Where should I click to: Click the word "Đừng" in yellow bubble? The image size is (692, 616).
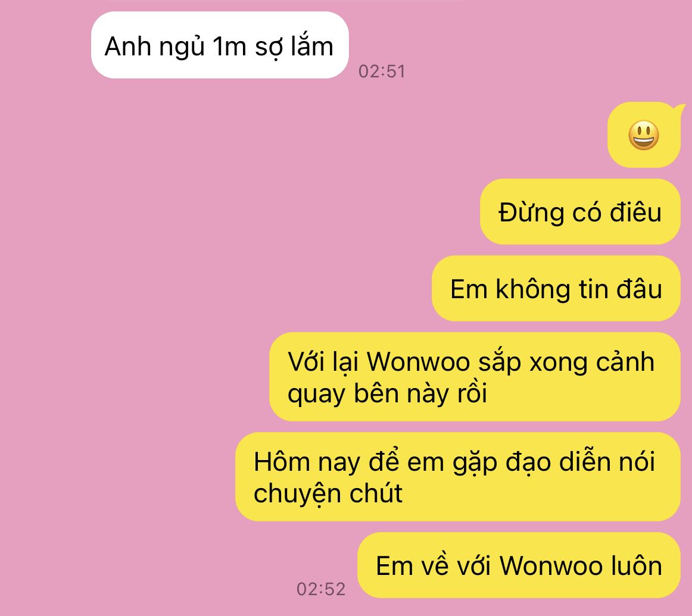point(531,212)
